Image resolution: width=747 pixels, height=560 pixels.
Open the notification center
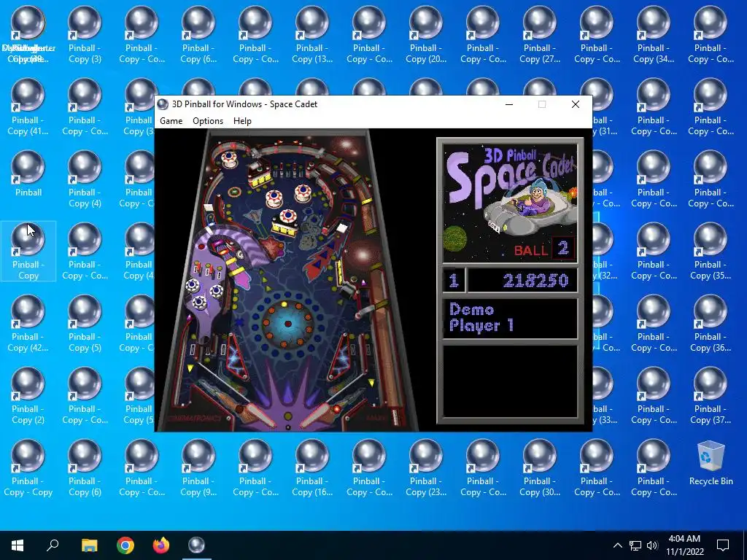(x=723, y=545)
